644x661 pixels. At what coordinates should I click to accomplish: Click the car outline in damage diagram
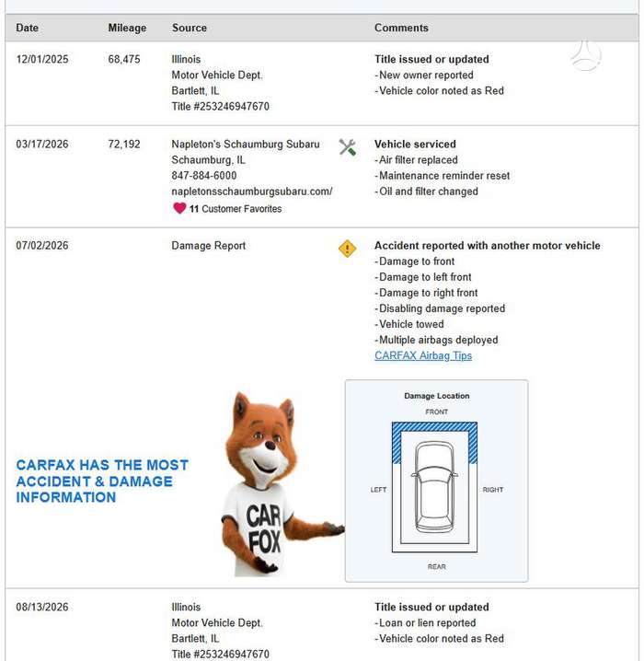point(434,487)
